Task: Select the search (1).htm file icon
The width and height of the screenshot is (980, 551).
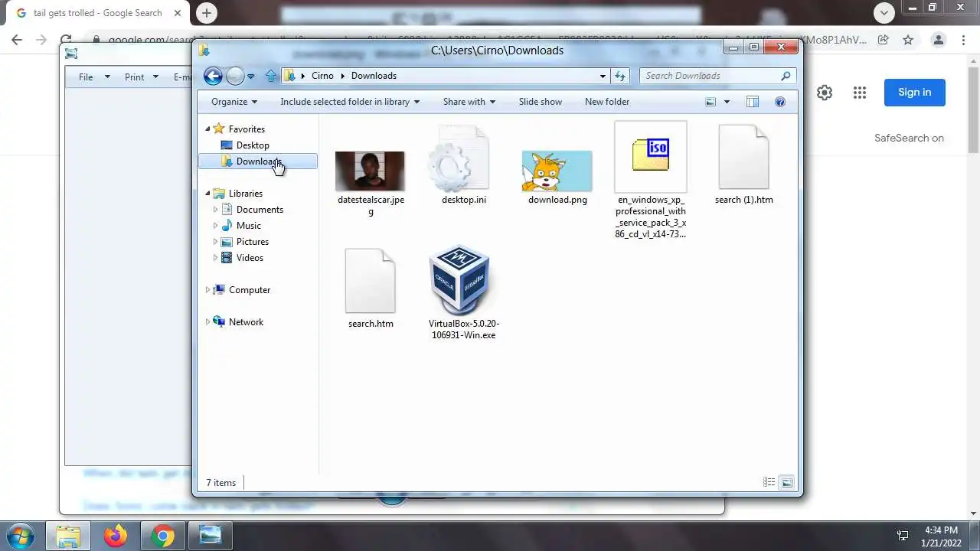Action: click(x=743, y=157)
